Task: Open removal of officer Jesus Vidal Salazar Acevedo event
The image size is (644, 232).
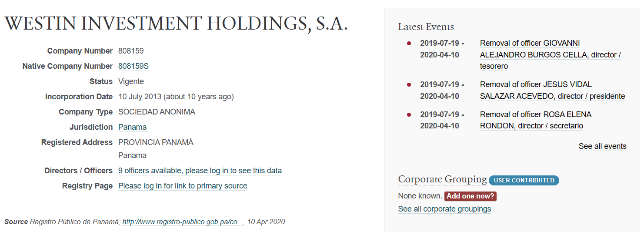Action: pyautogui.click(x=552, y=91)
